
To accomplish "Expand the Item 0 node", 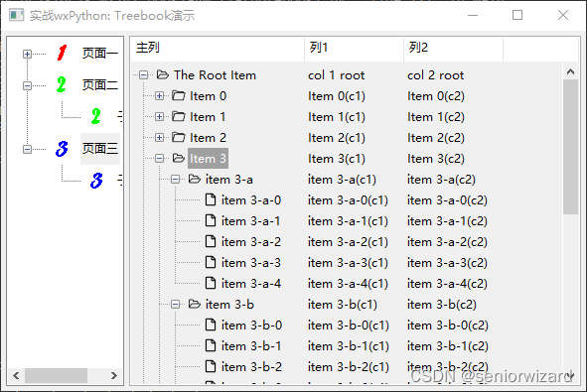I will 160,96.
